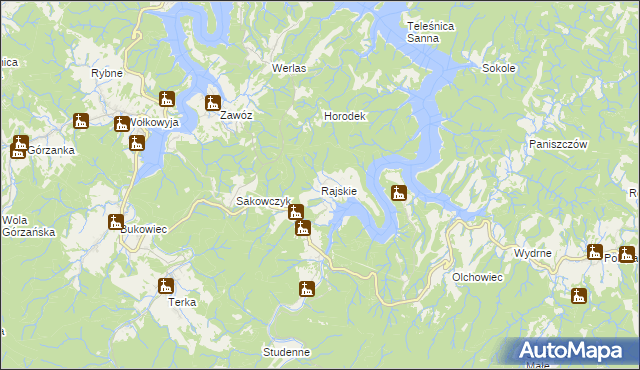This screenshot has width=640, height=370.
Task: Select church icon below Wołkowyja label by the lake
Action: [x=137, y=143]
